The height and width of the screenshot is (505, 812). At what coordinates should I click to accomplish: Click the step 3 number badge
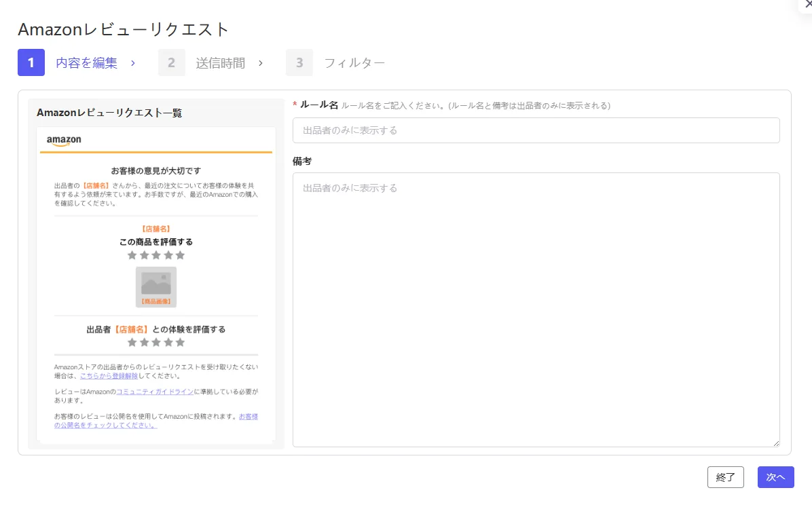click(299, 62)
